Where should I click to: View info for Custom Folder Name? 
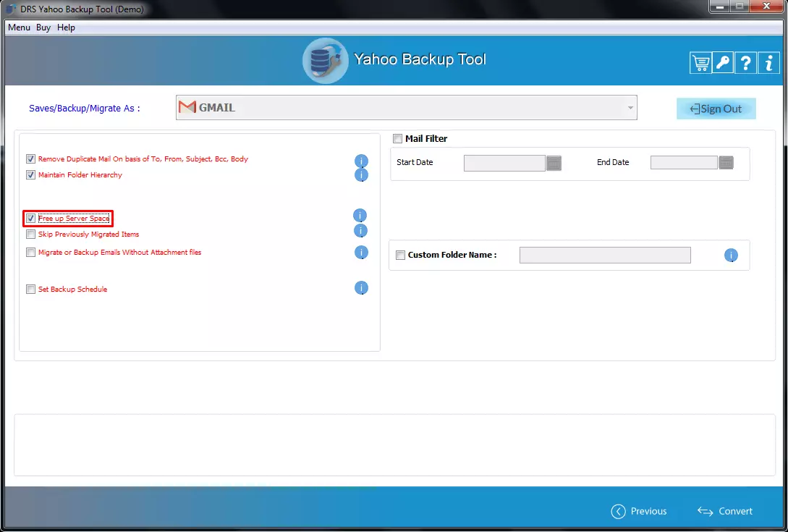click(732, 256)
